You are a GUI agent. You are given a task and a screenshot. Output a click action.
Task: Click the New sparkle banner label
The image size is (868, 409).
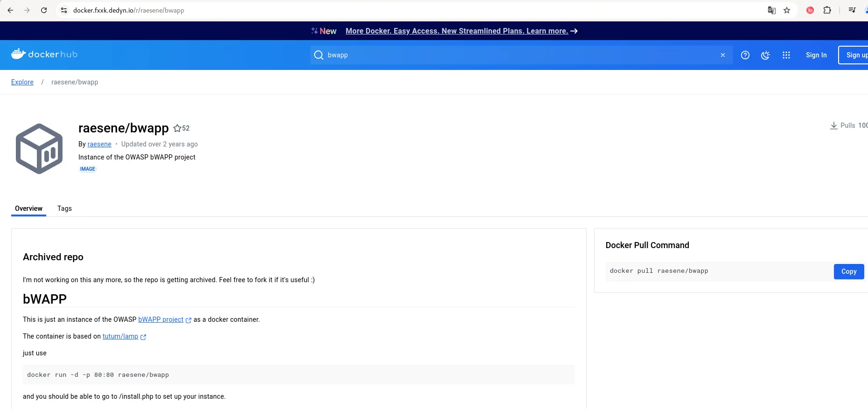[324, 31]
